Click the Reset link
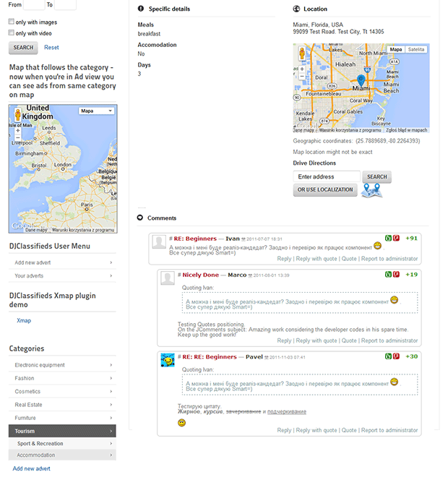 pos(51,48)
